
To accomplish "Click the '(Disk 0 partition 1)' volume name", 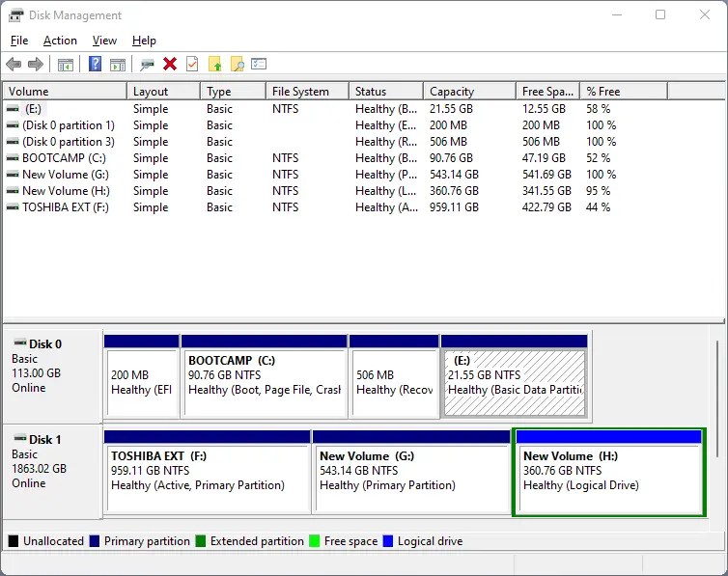I will 69,125.
